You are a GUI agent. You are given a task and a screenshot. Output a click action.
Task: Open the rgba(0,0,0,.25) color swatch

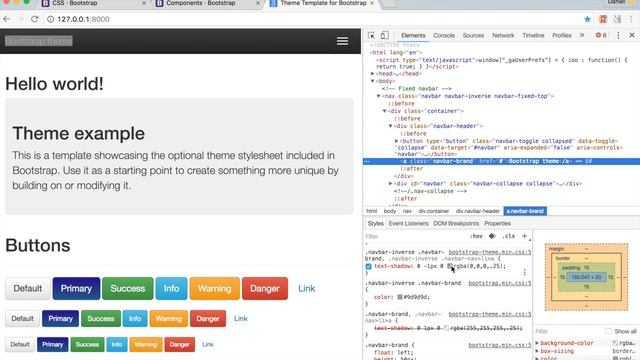[x=449, y=266]
